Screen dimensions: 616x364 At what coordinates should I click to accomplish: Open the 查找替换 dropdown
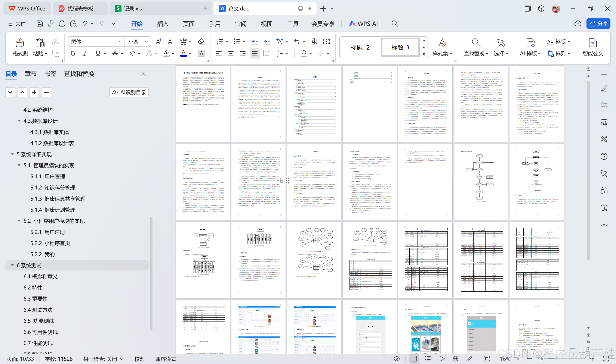coord(476,53)
